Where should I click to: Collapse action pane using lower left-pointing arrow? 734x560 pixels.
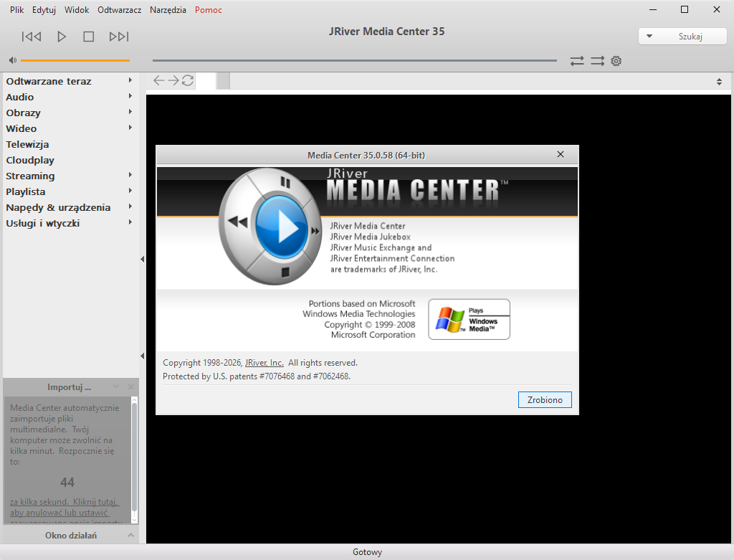tap(143, 356)
